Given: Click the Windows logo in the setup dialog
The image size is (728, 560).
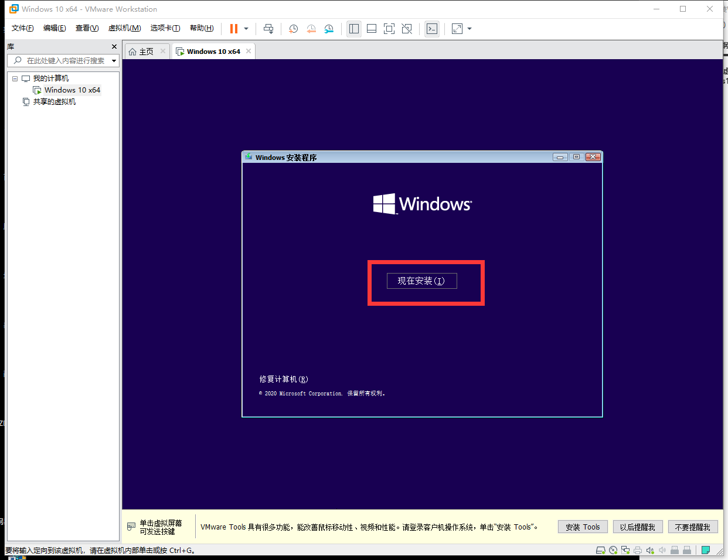Looking at the screenshot, I should click(x=422, y=204).
